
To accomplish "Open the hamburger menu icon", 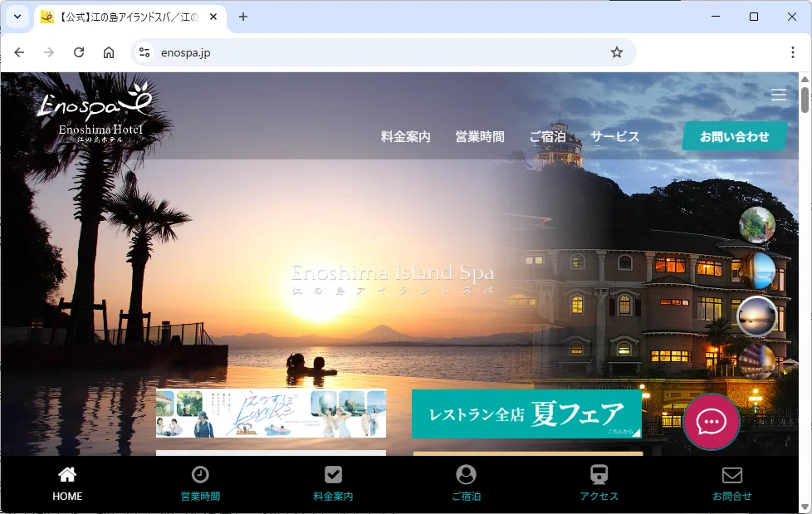I will pyautogui.click(x=778, y=95).
